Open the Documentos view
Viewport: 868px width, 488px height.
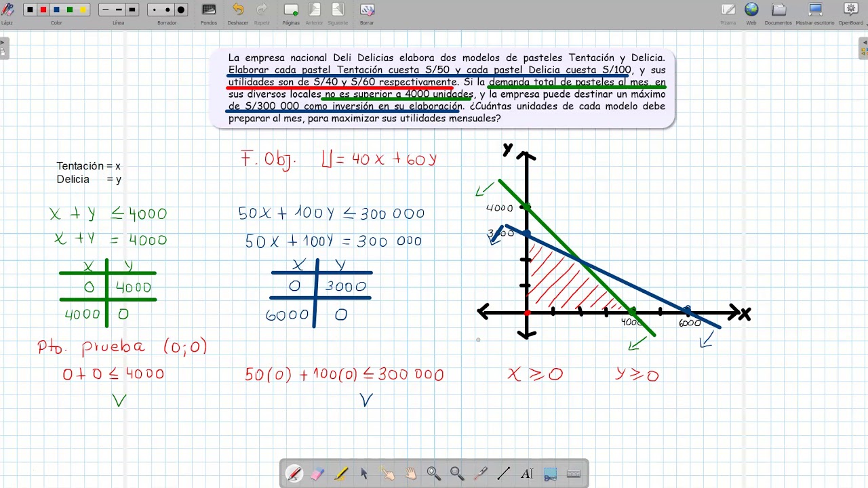click(778, 14)
